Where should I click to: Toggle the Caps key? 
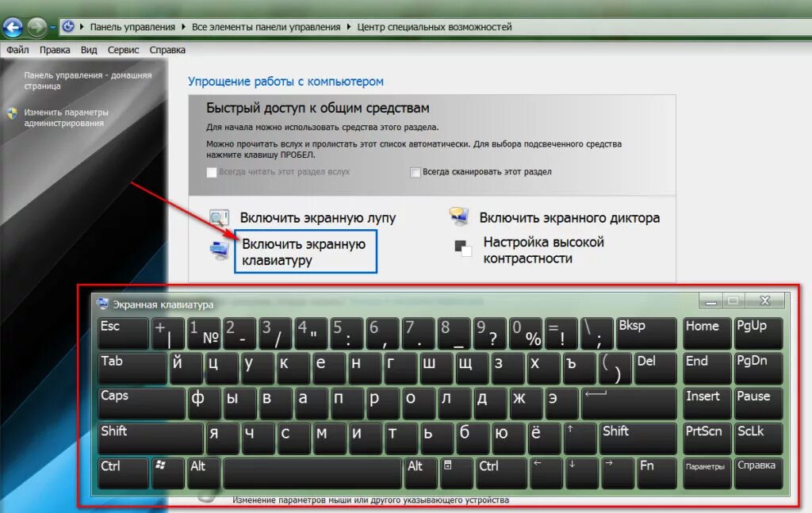pos(141,403)
